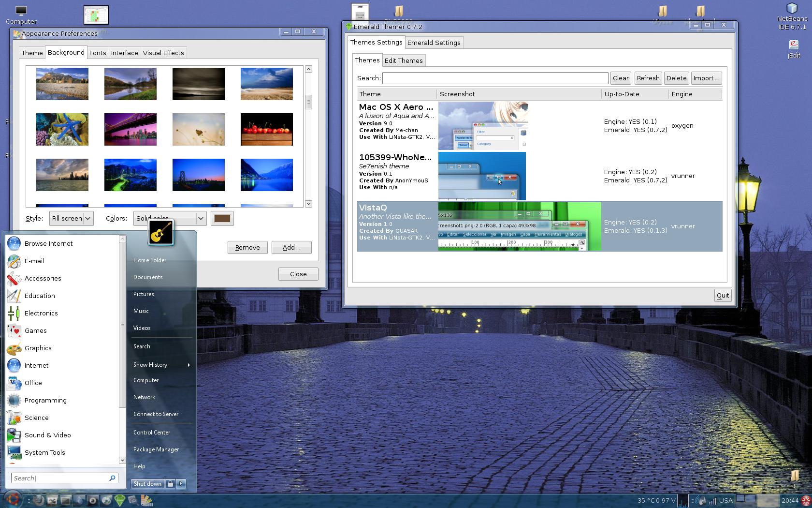Open the Sound & Video icon

(14, 435)
